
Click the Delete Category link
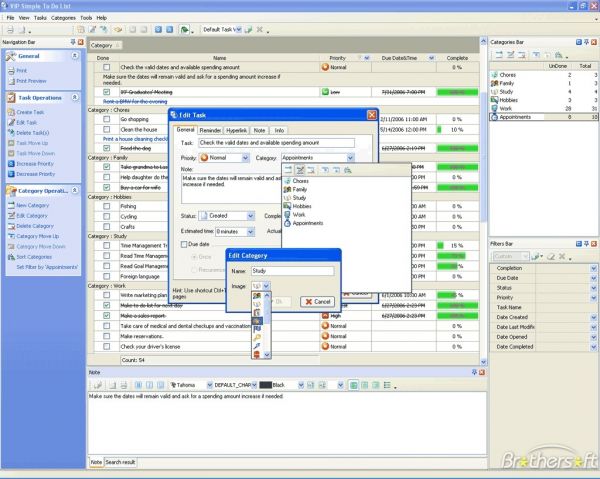(33, 225)
